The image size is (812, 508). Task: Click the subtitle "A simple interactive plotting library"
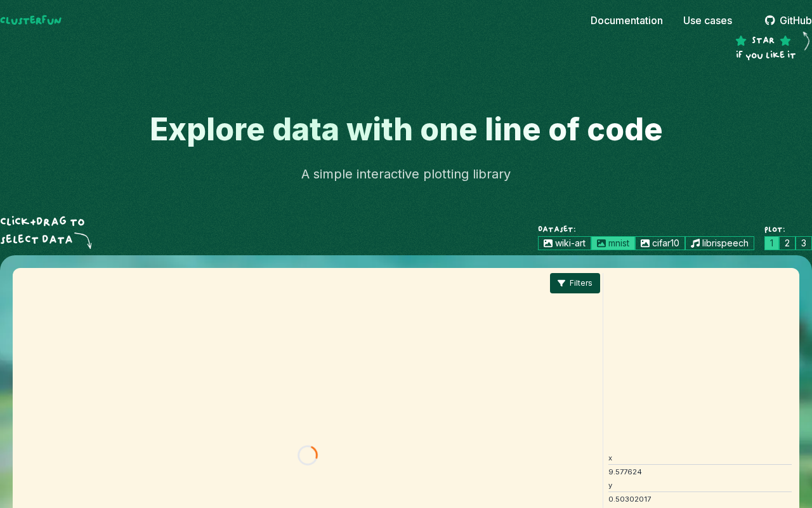pos(406,174)
